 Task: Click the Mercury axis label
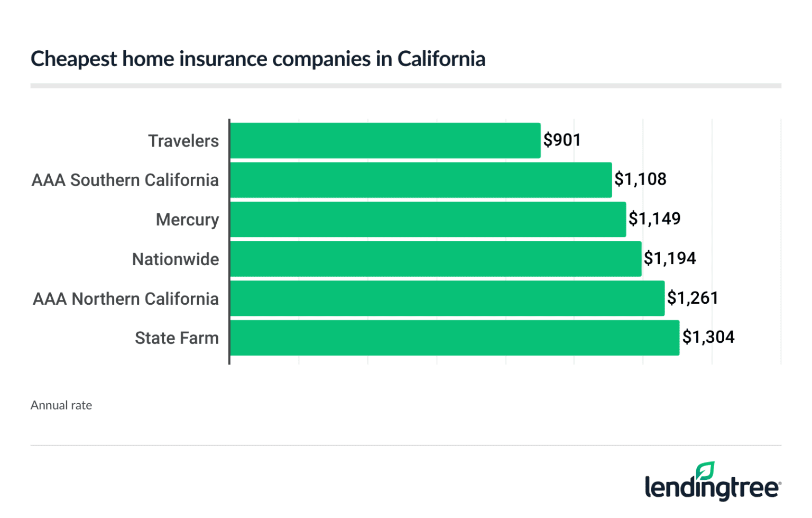click(187, 220)
